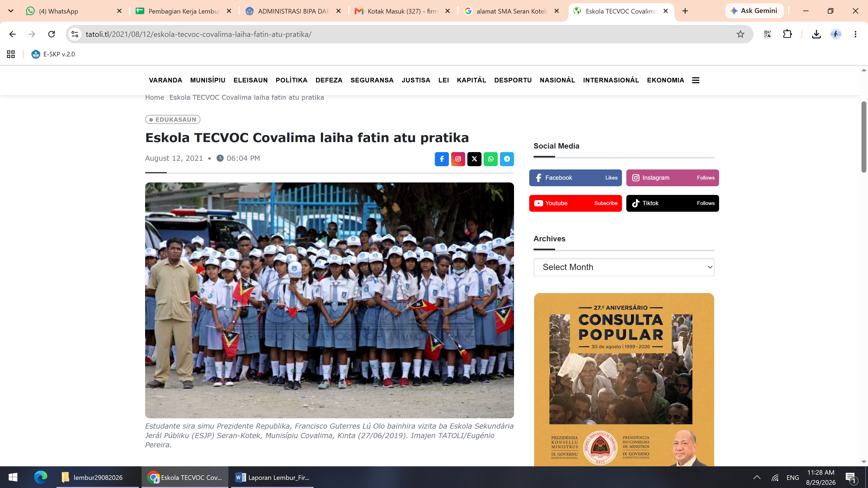The image size is (868, 488).
Task: Go to Home via breadcrumb link
Action: pos(154,98)
